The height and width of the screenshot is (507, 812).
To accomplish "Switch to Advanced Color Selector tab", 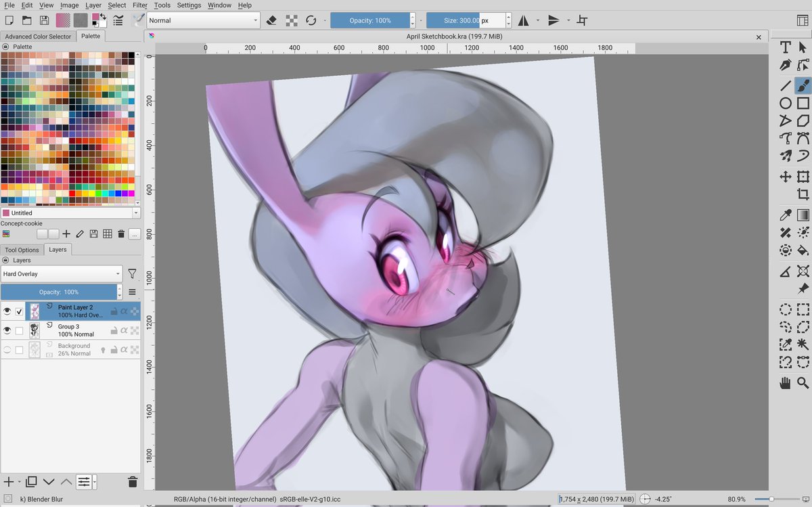I will click(39, 37).
